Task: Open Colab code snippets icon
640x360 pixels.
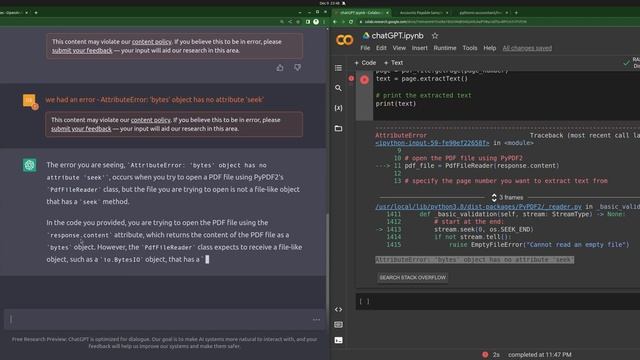Action: click(338, 309)
